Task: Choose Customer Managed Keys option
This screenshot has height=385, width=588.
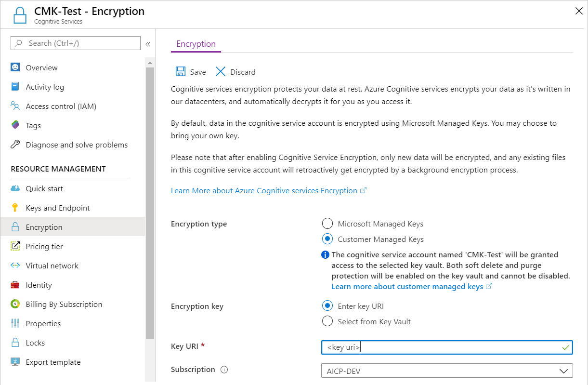Action: (x=327, y=239)
